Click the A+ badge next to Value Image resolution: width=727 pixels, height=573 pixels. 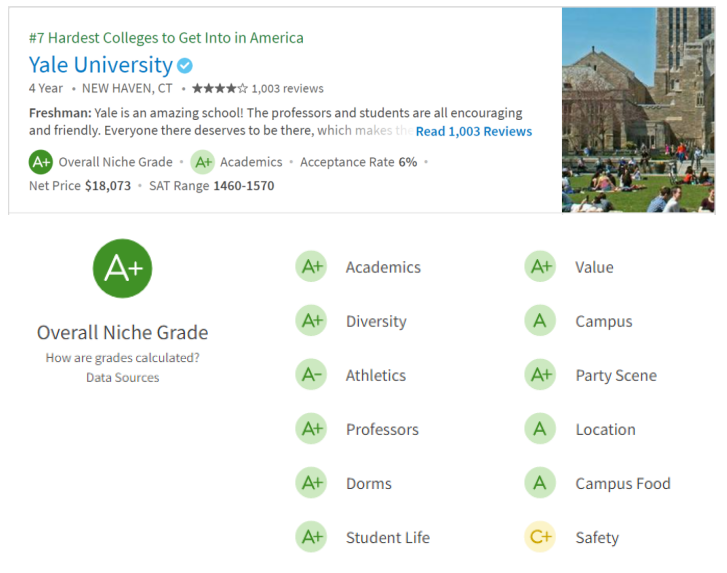pyautogui.click(x=540, y=267)
